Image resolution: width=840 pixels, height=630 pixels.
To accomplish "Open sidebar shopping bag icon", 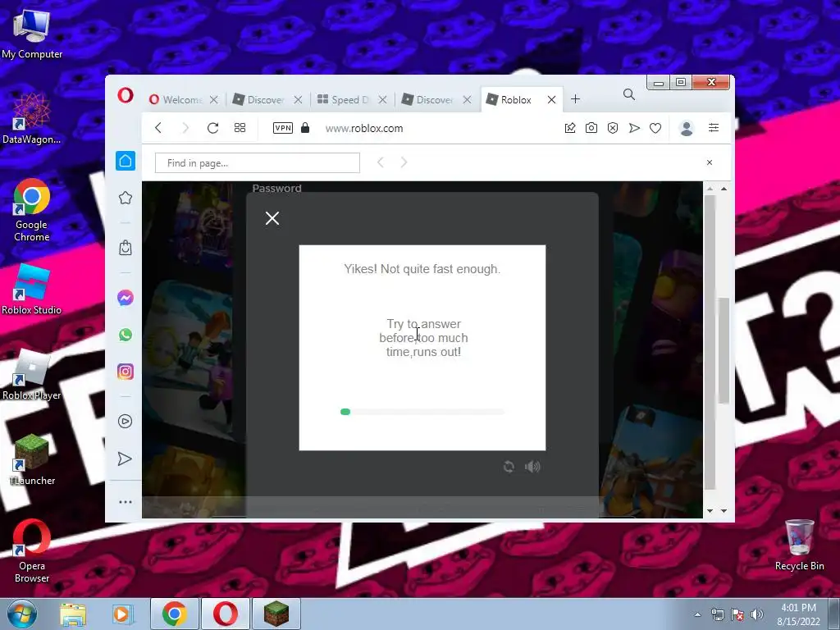I will [x=126, y=248].
